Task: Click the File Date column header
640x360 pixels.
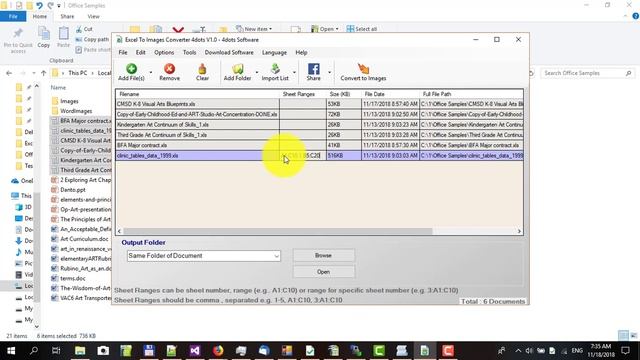Action: tap(390, 94)
